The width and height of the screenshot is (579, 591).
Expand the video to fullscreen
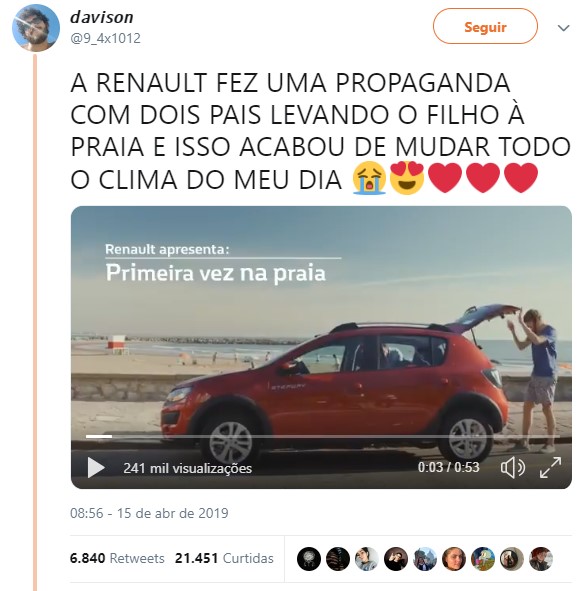(x=550, y=467)
